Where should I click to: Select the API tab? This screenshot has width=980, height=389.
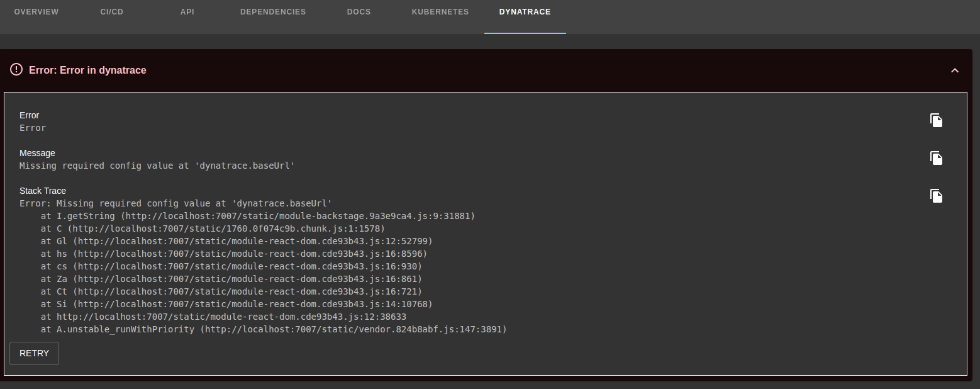click(187, 11)
